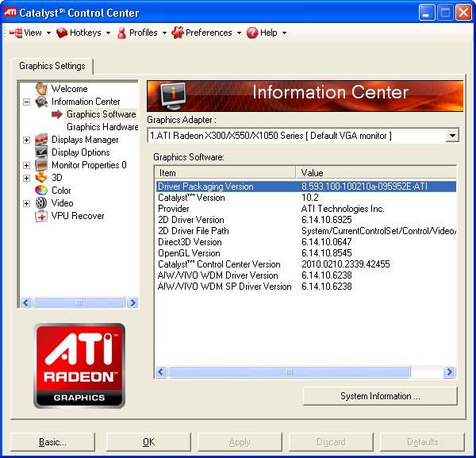Open the Graphics Adapter dropdown

(452, 136)
